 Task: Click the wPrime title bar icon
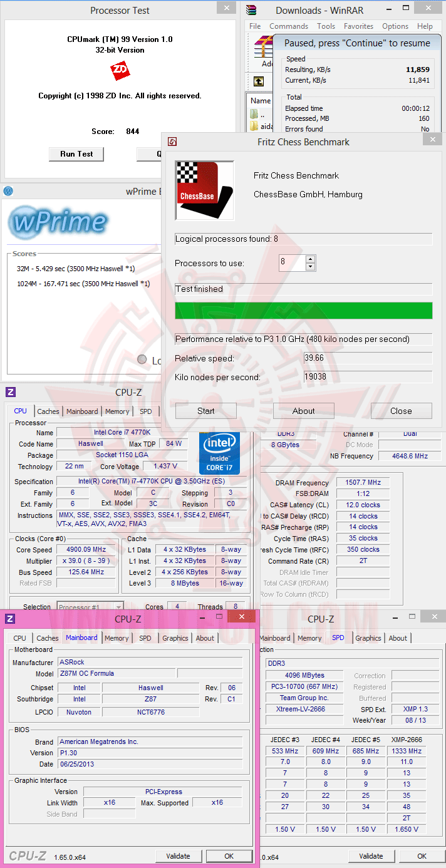pyautogui.click(x=8, y=191)
